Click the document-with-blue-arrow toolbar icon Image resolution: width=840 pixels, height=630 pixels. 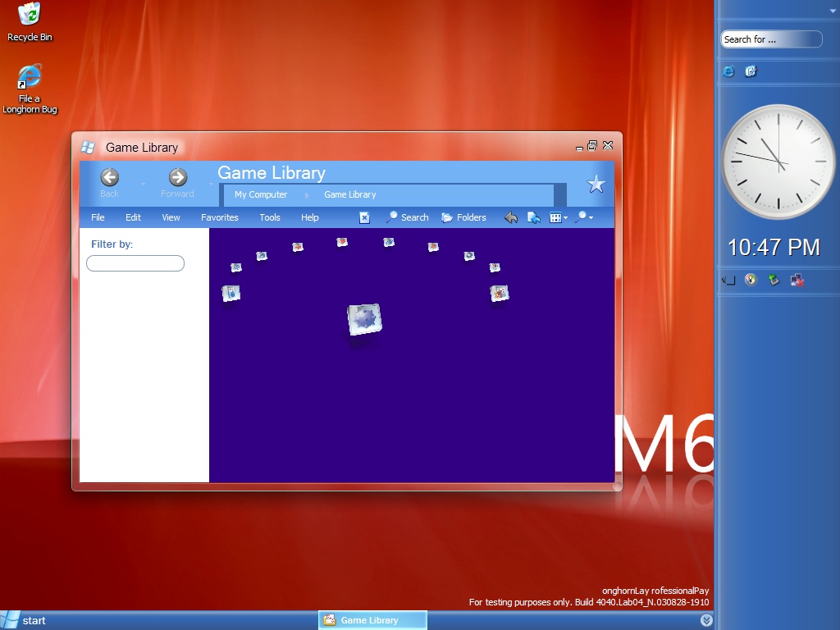(x=533, y=217)
